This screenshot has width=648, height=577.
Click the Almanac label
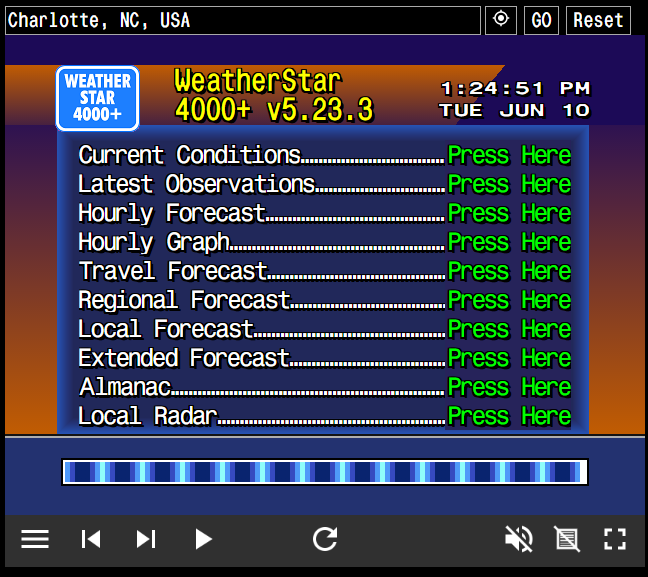[125, 387]
